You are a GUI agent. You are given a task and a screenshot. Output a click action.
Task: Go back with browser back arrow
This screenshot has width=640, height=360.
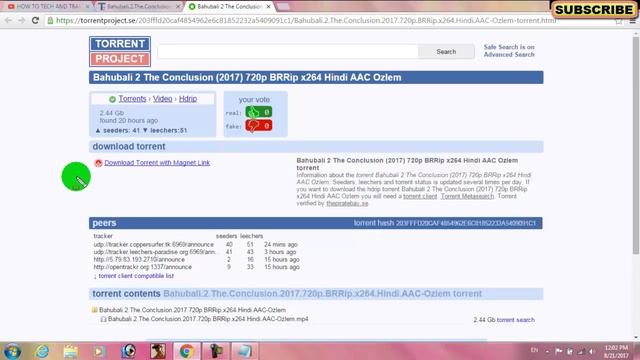coord(8,20)
